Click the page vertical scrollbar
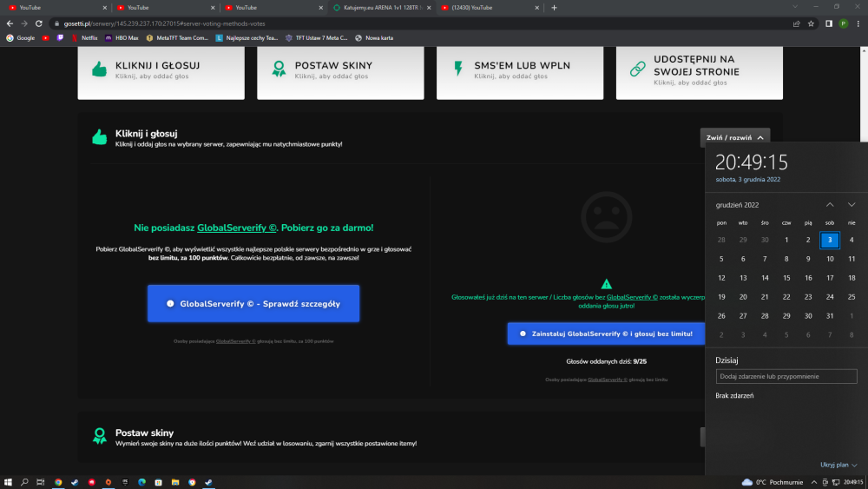Image resolution: width=868 pixels, height=489 pixels. (865, 94)
